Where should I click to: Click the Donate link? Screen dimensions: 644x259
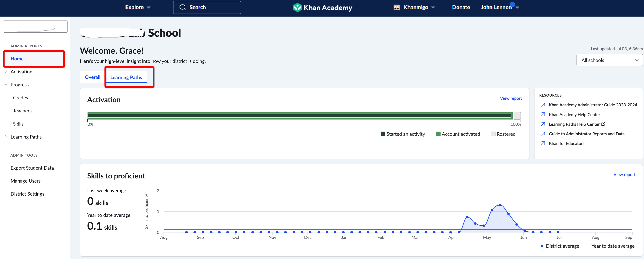tap(461, 8)
